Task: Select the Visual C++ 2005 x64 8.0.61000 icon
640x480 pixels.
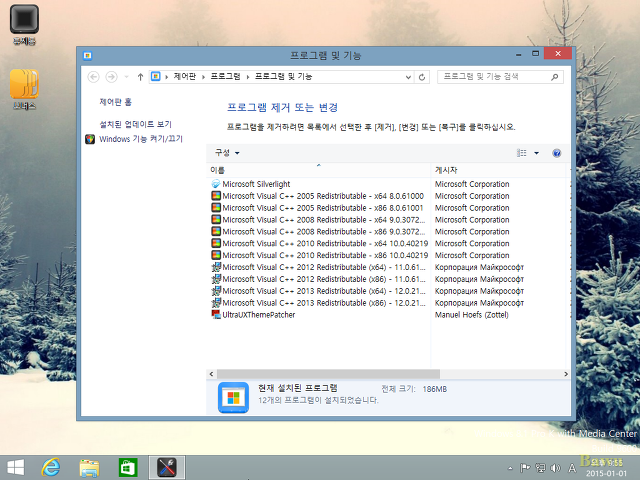Action: 216,196
